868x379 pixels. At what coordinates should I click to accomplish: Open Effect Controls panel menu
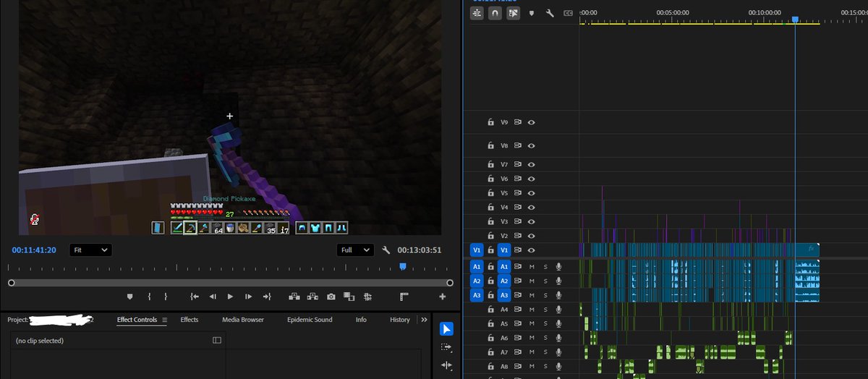(164, 320)
